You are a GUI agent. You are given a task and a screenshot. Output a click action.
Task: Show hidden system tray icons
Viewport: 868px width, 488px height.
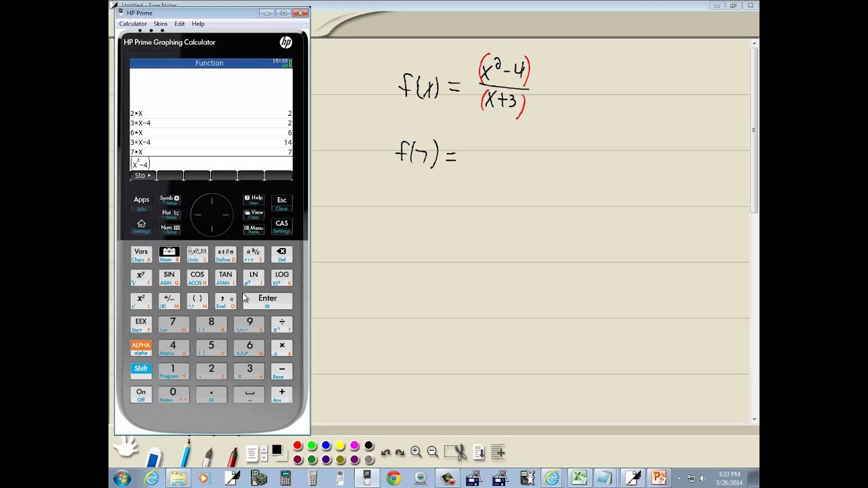[679, 479]
